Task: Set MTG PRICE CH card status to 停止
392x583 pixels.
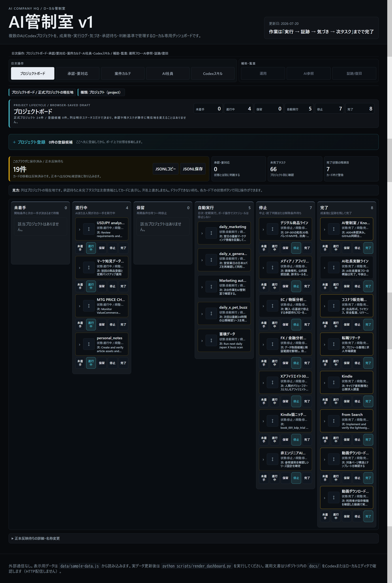Action: click(x=113, y=325)
